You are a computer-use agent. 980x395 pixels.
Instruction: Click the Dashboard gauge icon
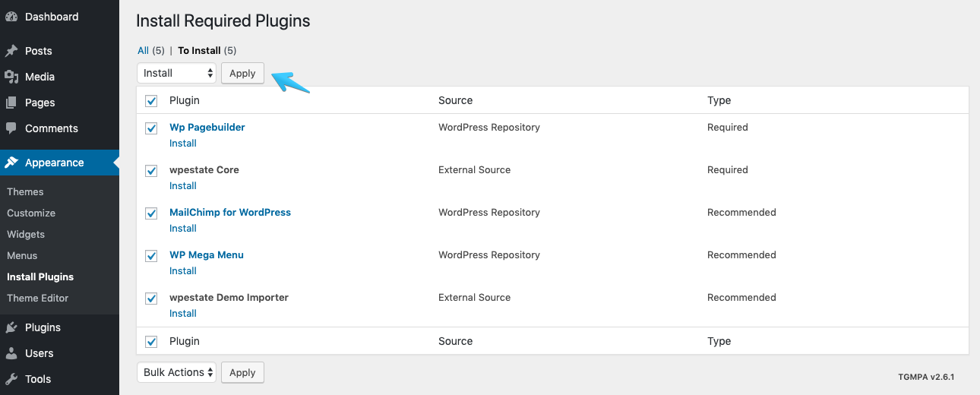(11, 17)
